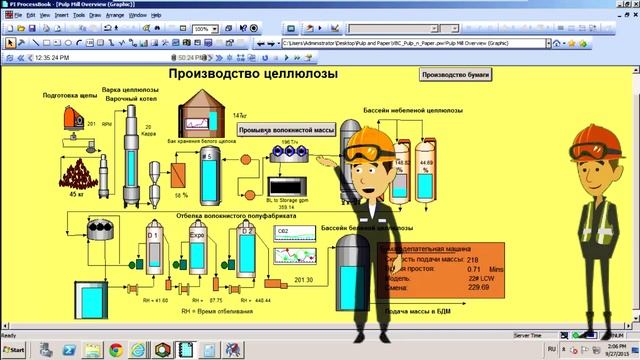Image resolution: width=640 pixels, height=360 pixels.
Task: Select the Line drawing tool
Action: click(36, 43)
